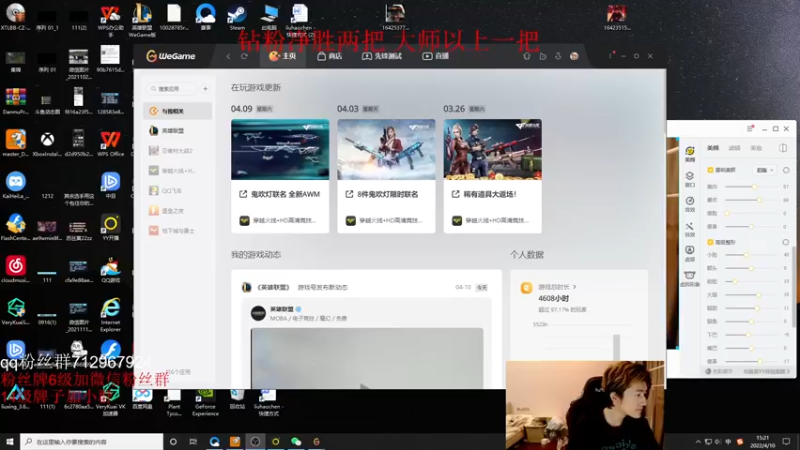Uncheck the 高级整形 checkbox
This screenshot has width=800, height=450.
point(710,242)
